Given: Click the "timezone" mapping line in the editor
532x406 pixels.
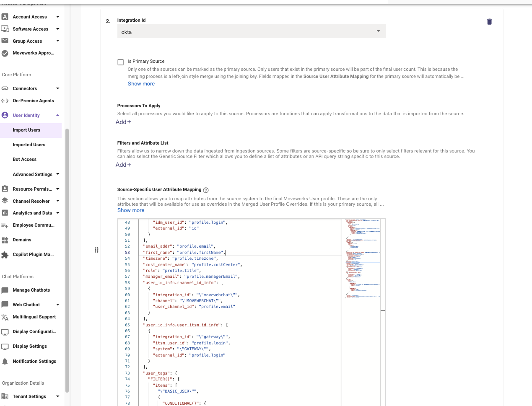Looking at the screenshot, I should [x=180, y=259].
